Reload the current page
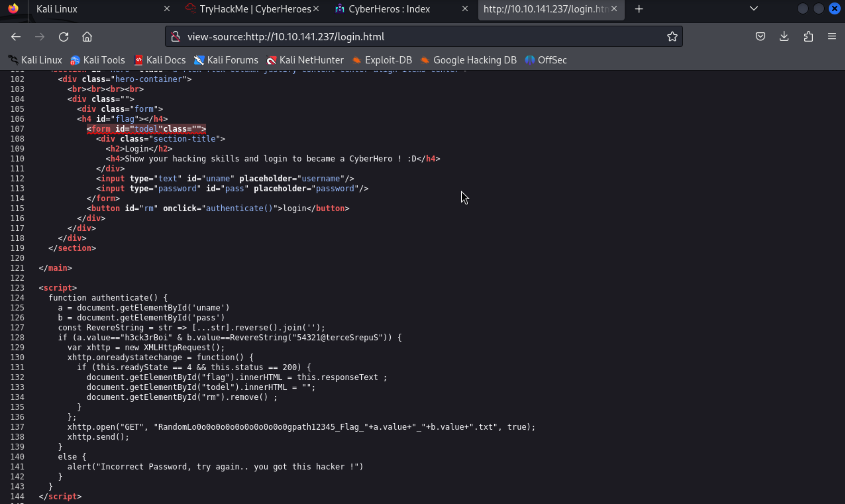 pyautogui.click(x=64, y=36)
